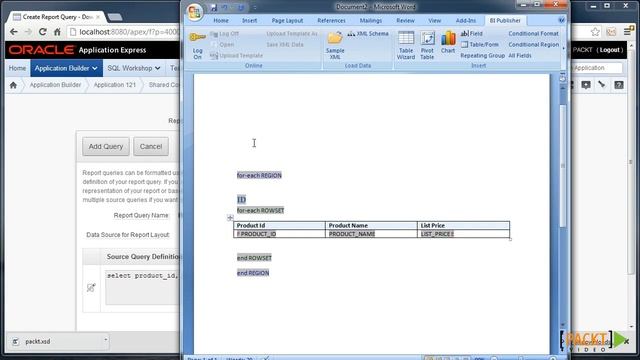Close the Create Report Query browser tab
Screen dimensions: 640x360
[98, 17]
